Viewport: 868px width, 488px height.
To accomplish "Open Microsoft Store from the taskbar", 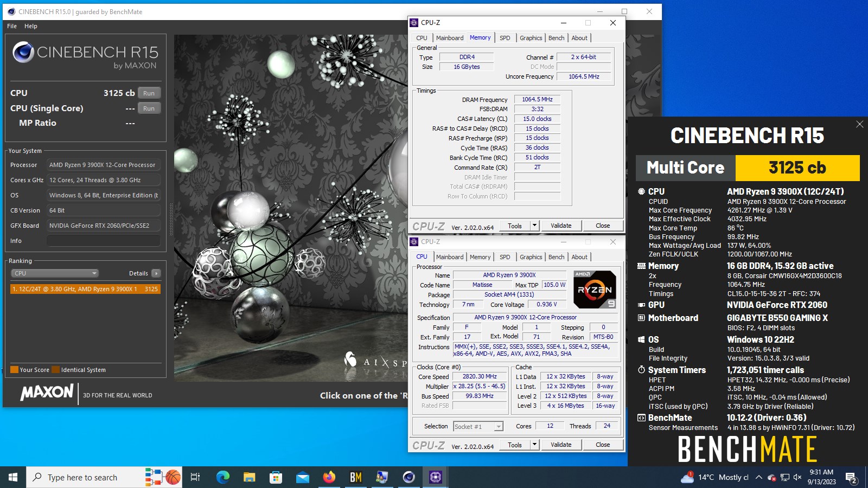I will (x=276, y=477).
